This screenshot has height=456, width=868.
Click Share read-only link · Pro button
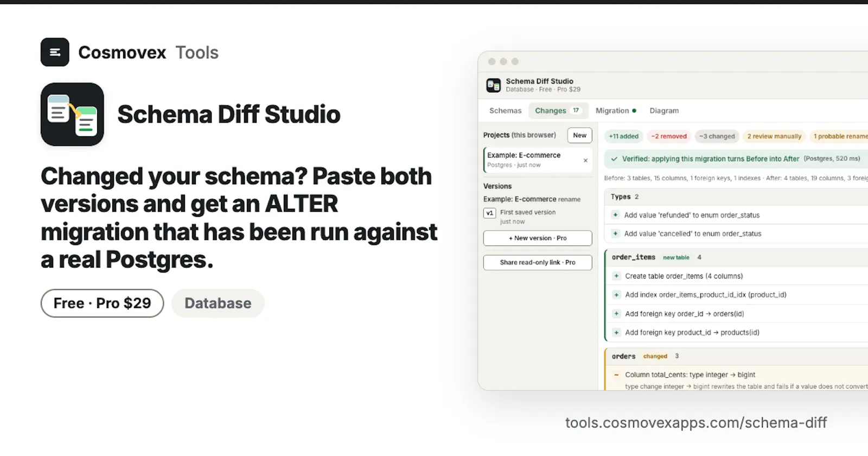[x=538, y=262]
